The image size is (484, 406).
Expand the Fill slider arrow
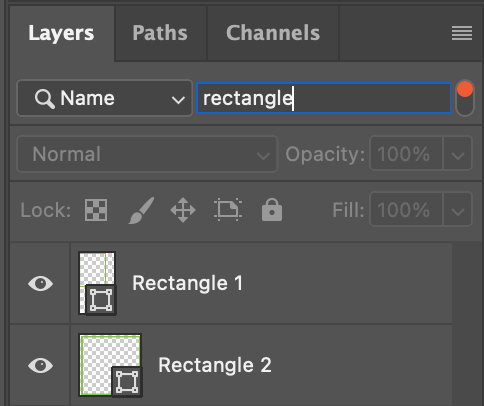(458, 210)
